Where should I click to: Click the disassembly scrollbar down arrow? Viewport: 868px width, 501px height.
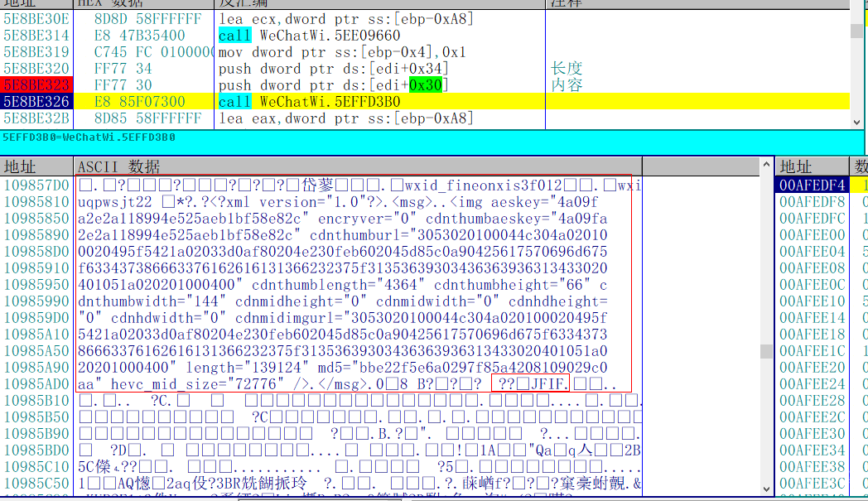[x=857, y=123]
